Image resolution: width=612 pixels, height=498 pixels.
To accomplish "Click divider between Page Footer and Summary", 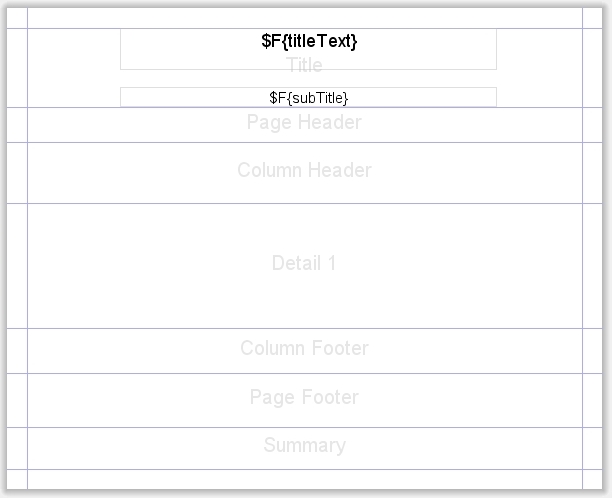I will click(x=304, y=427).
